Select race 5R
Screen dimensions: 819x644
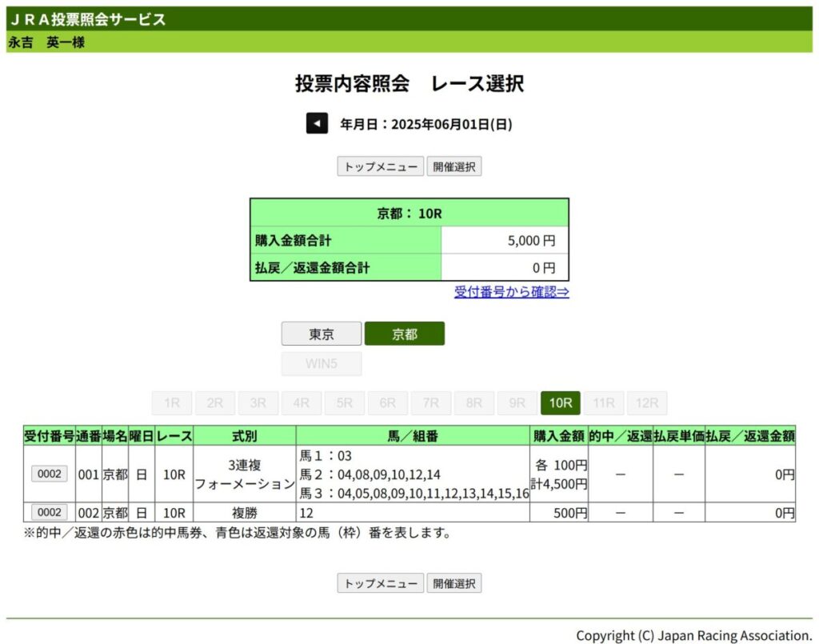pyautogui.click(x=345, y=403)
